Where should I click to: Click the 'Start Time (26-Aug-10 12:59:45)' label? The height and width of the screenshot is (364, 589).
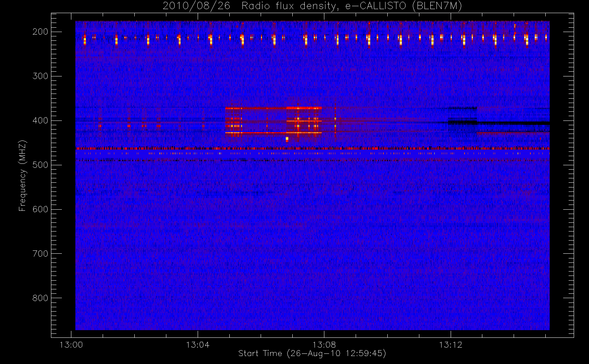(312, 353)
